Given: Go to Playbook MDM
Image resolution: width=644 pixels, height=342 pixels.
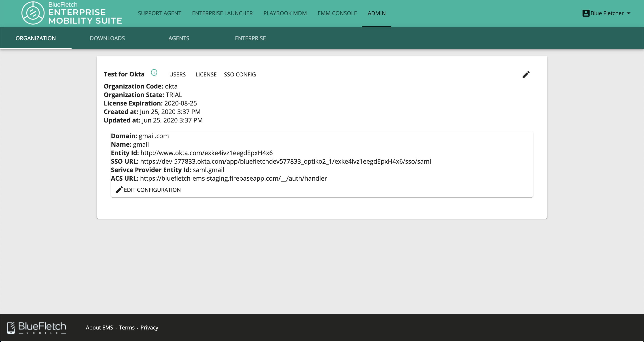Looking at the screenshot, I should [x=285, y=13].
